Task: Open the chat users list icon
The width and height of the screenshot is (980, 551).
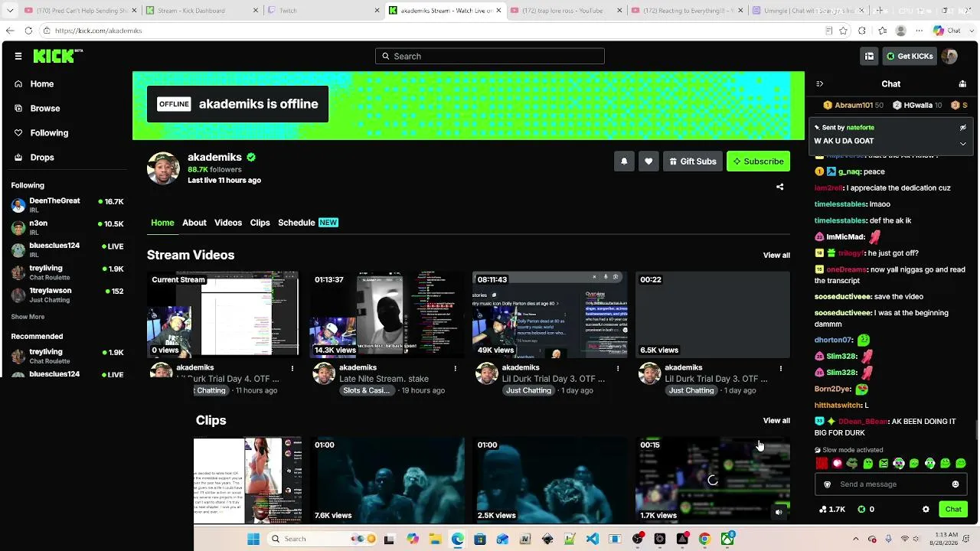Action: [x=962, y=84]
